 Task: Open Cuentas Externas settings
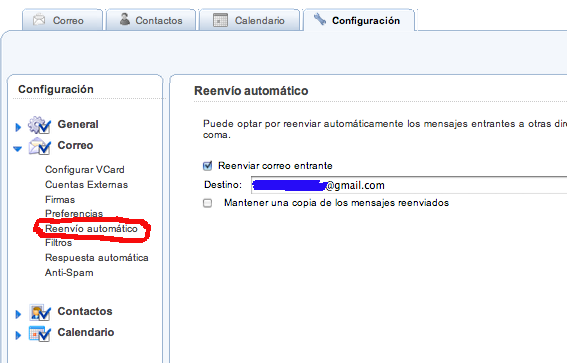(86, 185)
